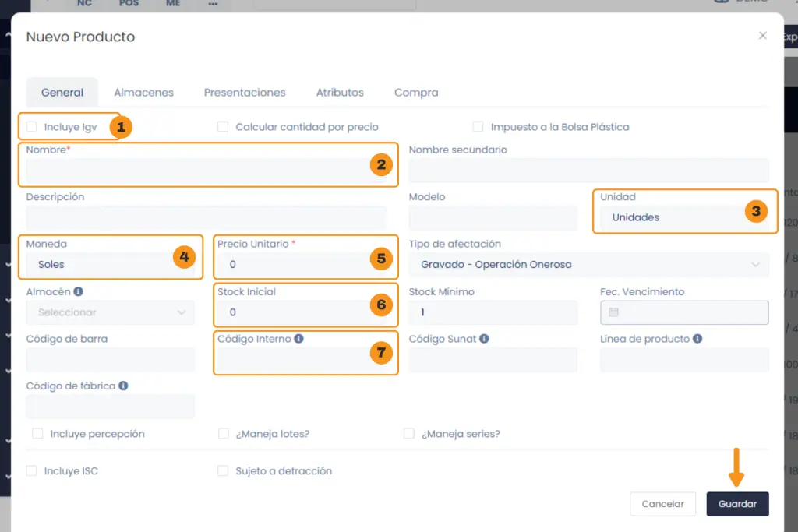Toggle the ¿Maneja lotes? checkbox
The image size is (798, 532).
tap(224, 433)
